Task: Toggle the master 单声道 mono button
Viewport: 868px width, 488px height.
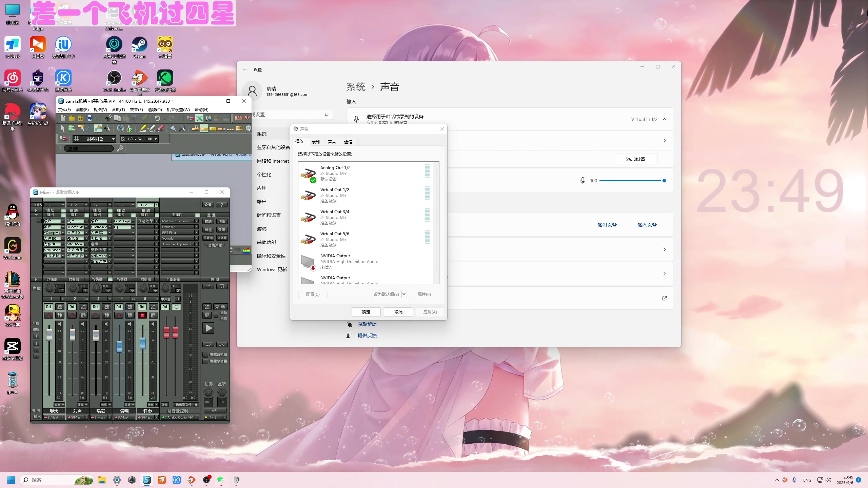Action: [166, 299]
